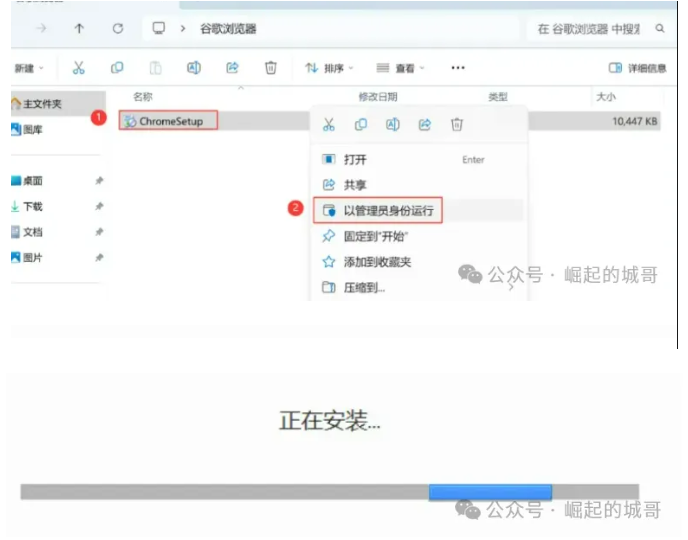
Task: Click the pin icon next to 下载
Action: point(99,206)
